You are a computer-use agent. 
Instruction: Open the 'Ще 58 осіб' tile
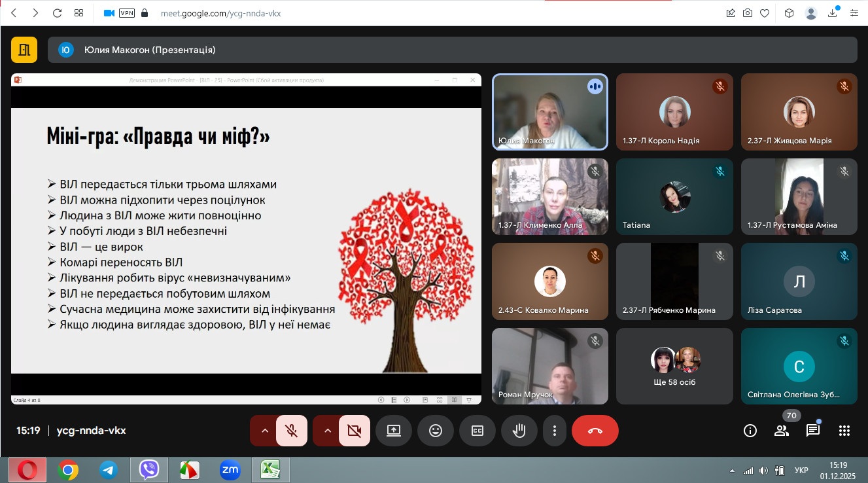(x=674, y=367)
